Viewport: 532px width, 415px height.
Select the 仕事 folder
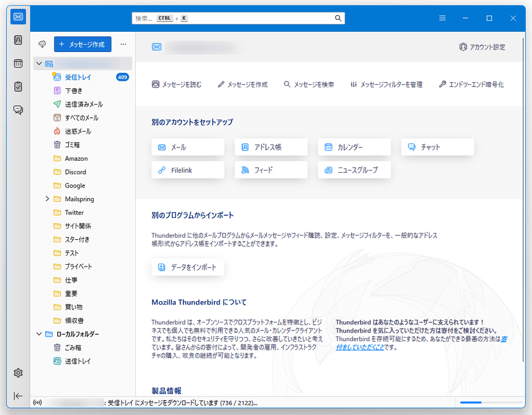pyautogui.click(x=83, y=280)
